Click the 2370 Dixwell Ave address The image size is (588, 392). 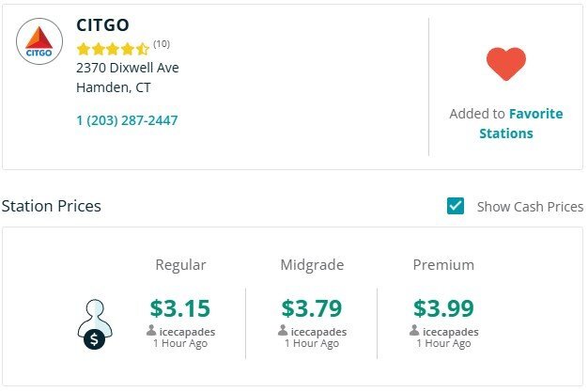pos(127,68)
